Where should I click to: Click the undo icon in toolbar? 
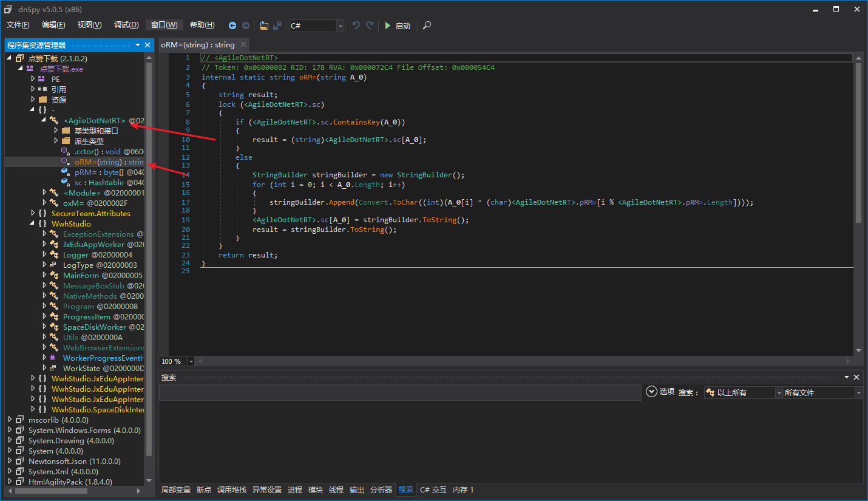356,26
